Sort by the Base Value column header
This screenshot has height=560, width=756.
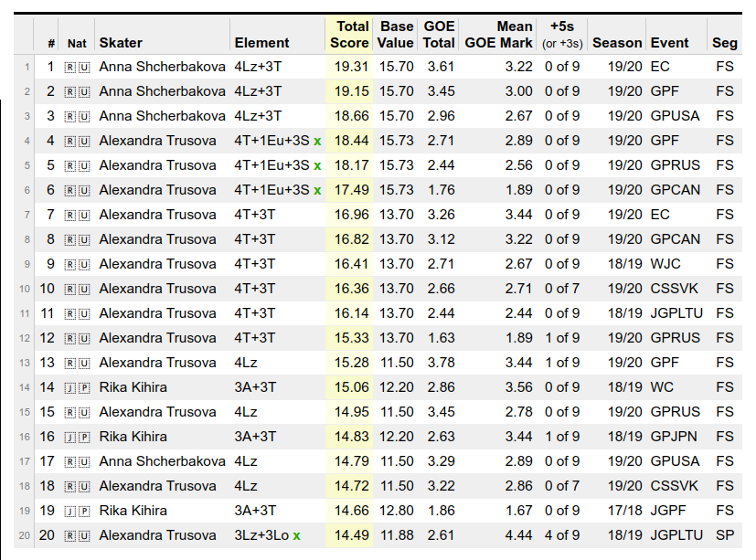coord(397,35)
